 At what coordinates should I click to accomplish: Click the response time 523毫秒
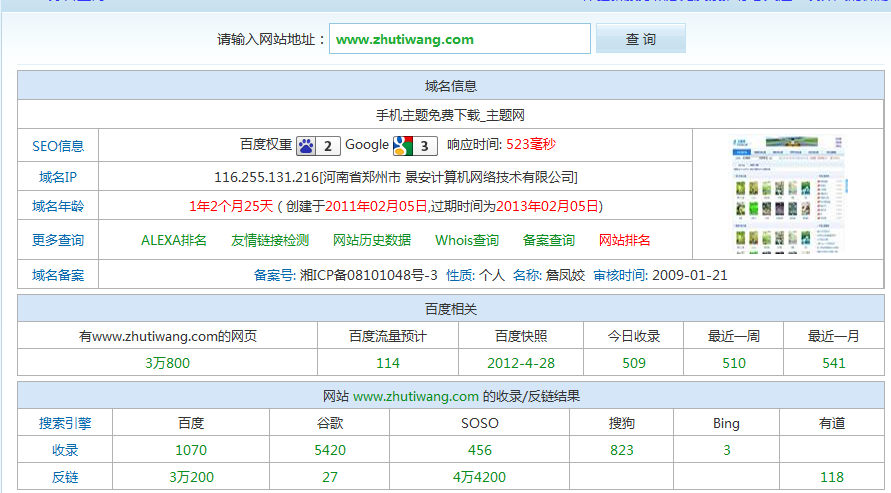coord(531,144)
